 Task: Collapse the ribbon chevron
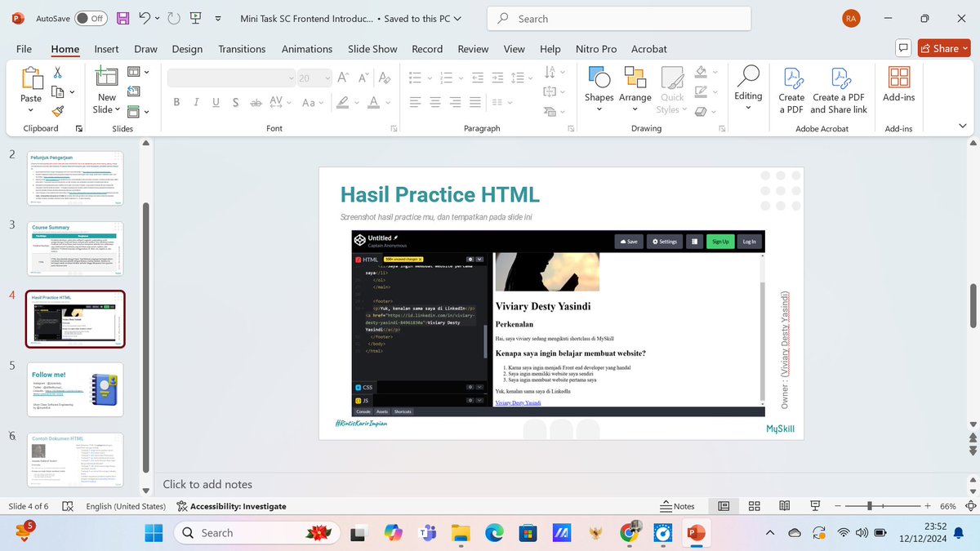tap(962, 126)
